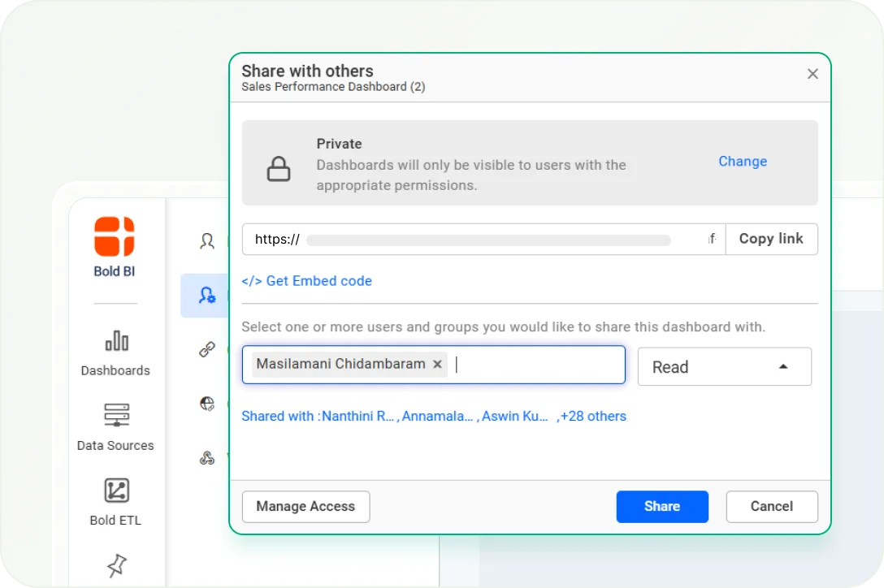Click the blue Share button
Screen dimensions: 884x588
pyautogui.click(x=661, y=507)
